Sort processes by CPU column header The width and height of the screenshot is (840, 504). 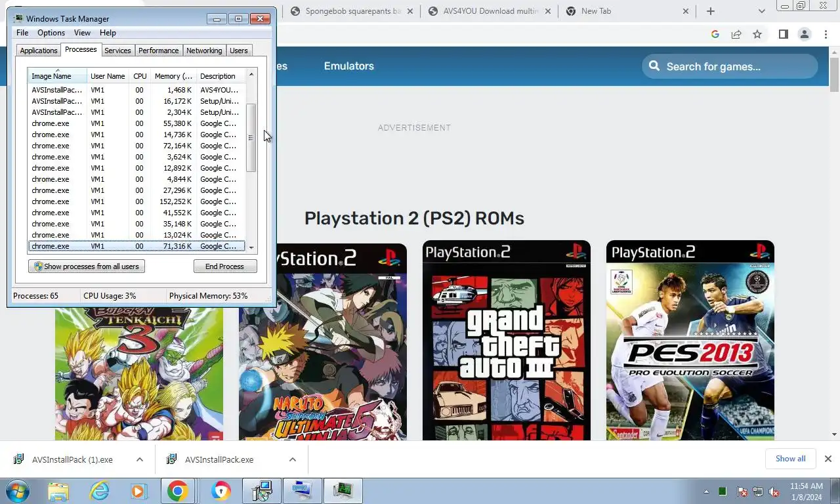pyautogui.click(x=140, y=76)
